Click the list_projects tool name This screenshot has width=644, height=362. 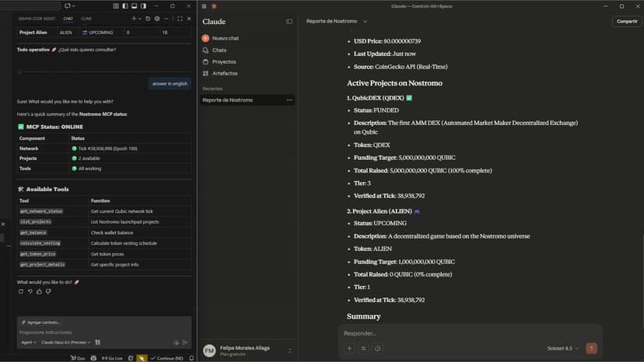click(36, 222)
